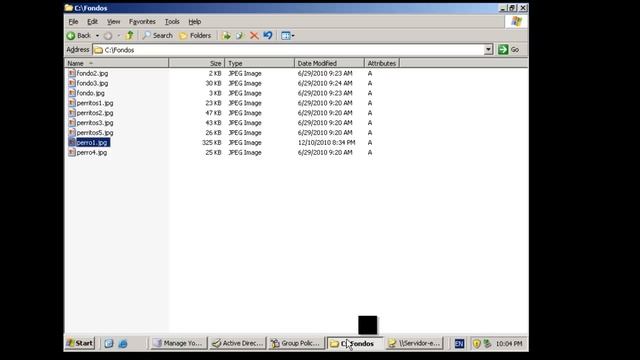Go up one folder level
Image resolution: width=640 pixels, height=360 pixels.
(x=130, y=36)
